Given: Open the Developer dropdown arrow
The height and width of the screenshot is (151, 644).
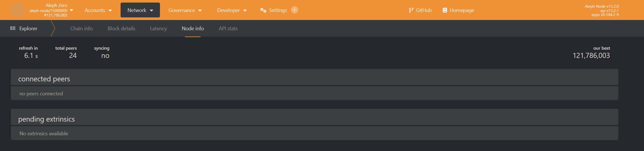Looking at the screenshot, I should (x=245, y=11).
